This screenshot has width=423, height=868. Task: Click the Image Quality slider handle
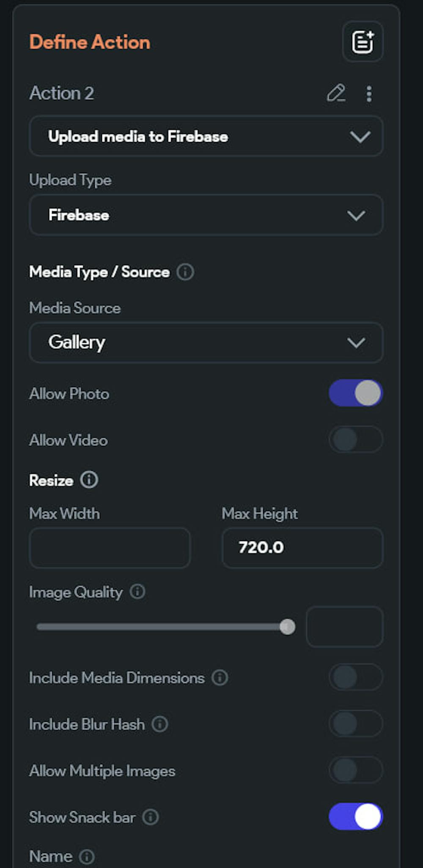tap(288, 627)
